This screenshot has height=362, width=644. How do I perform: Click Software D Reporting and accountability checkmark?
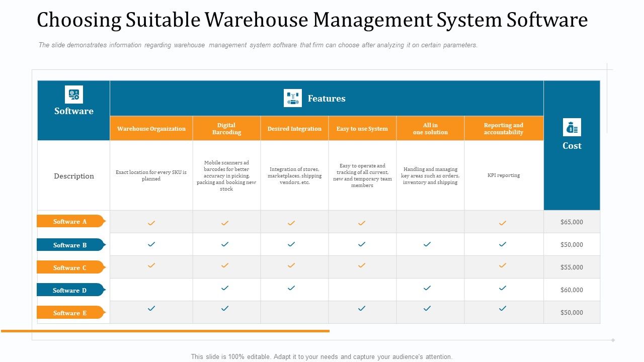[502, 288]
